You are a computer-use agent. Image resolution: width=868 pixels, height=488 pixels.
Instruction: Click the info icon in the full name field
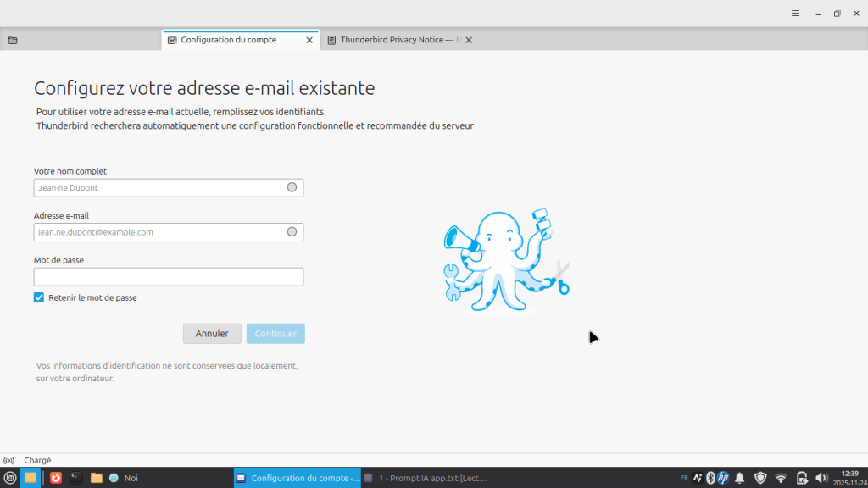(x=292, y=187)
